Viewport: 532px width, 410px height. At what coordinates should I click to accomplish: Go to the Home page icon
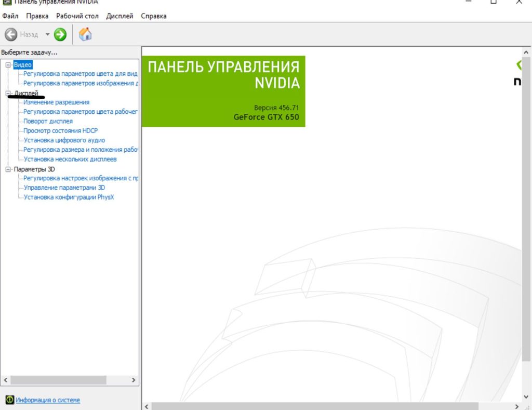coord(85,35)
